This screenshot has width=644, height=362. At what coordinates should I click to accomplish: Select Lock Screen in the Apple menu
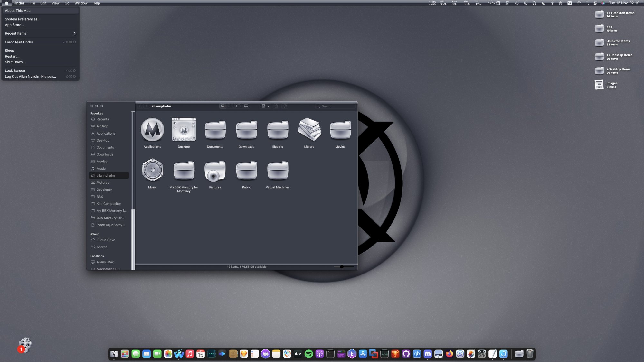(x=15, y=70)
